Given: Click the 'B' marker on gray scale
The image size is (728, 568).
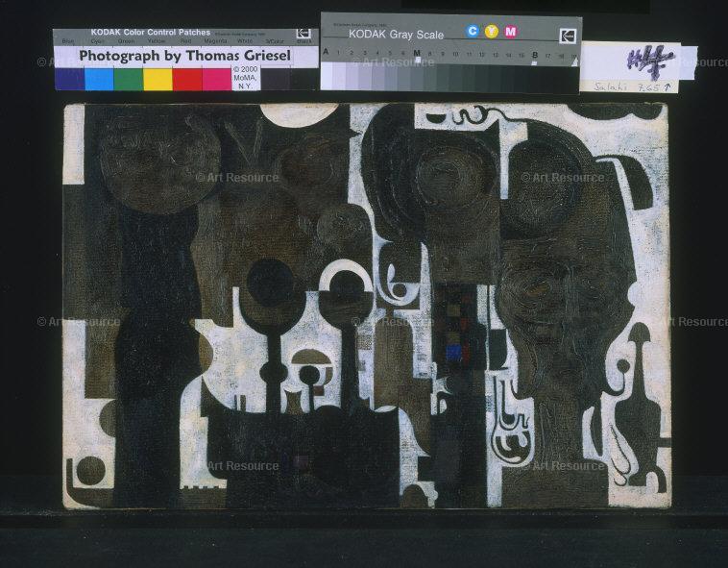Looking at the screenshot, I should tap(535, 55).
